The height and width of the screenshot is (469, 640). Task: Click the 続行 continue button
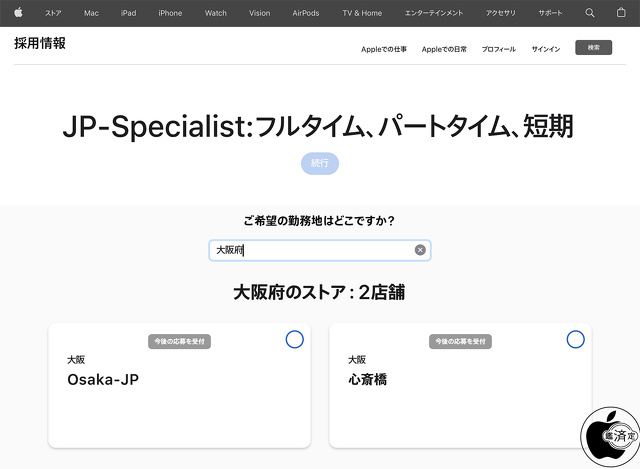[320, 163]
